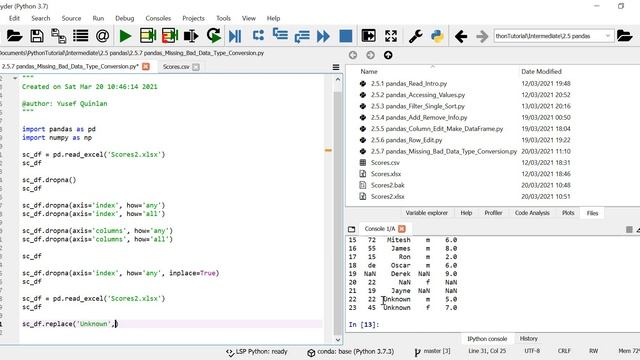Viewport: 640px width, 360px height.
Task: Switch to the Scores.csv editor tab
Action: point(176,67)
